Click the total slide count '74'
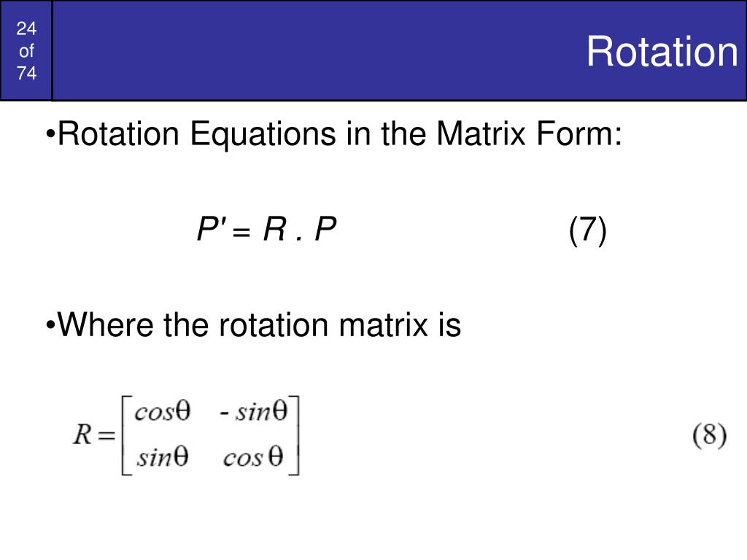Screen dimensions: 747x560 [x=26, y=73]
